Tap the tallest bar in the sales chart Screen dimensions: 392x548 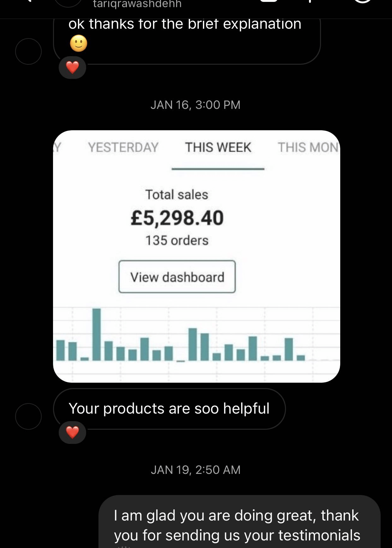click(x=97, y=334)
